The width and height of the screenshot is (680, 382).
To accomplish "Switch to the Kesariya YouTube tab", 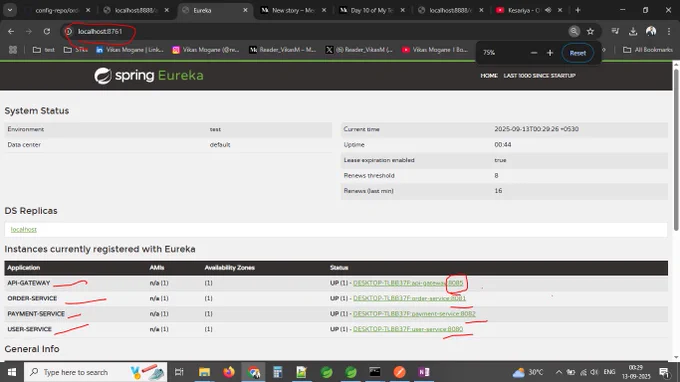I will [x=529, y=10].
